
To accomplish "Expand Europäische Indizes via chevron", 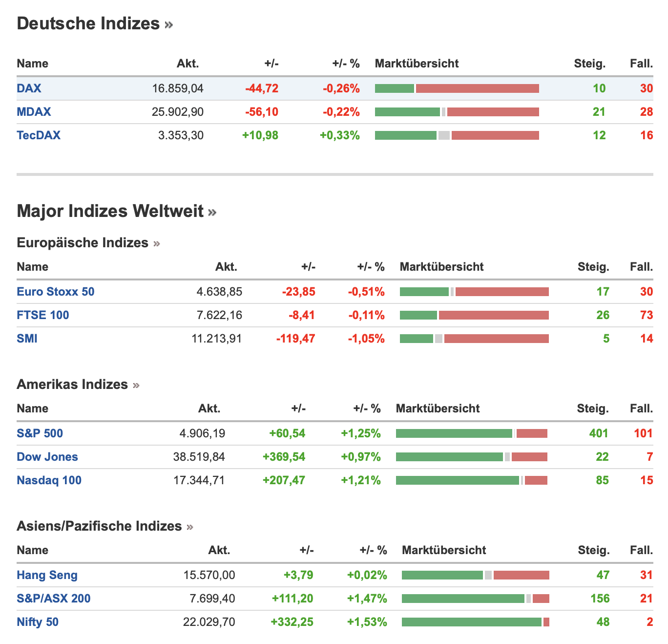I will pos(157,243).
